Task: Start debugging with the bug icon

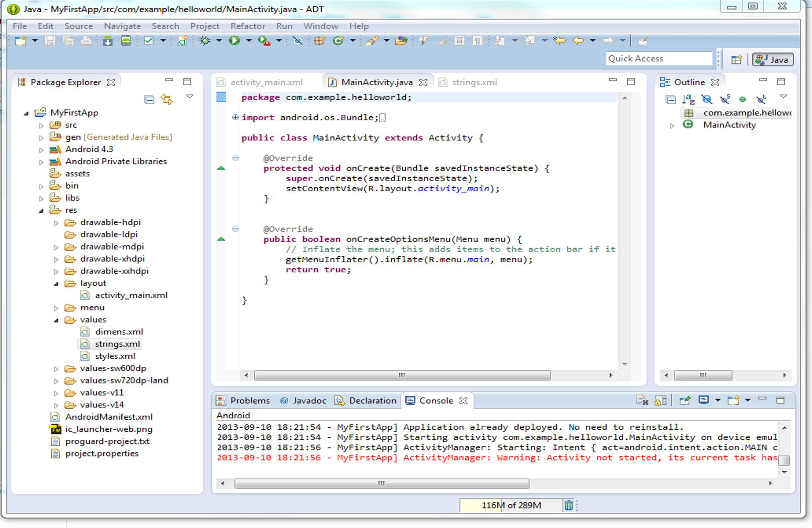Action: click(205, 41)
